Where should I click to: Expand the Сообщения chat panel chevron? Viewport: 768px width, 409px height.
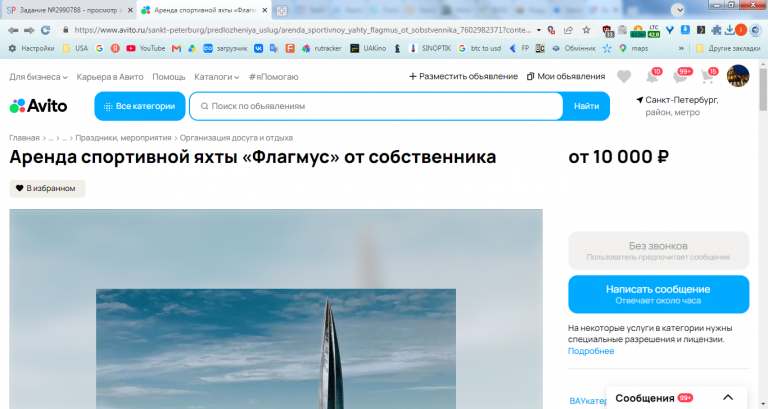click(728, 397)
